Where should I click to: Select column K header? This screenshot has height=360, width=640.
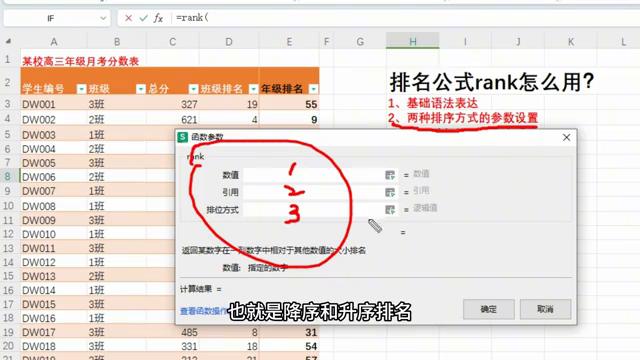(570, 42)
